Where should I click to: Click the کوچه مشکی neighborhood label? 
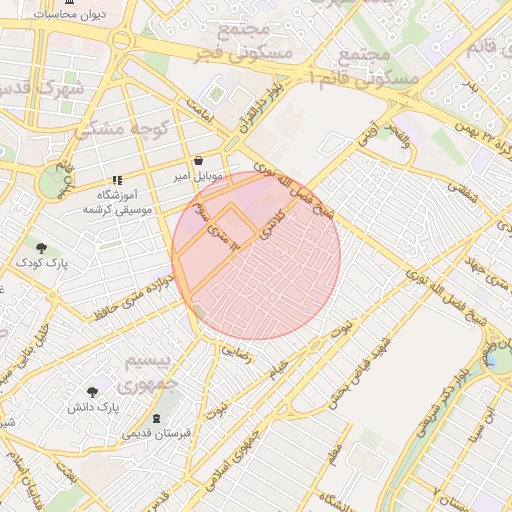[x=121, y=129]
